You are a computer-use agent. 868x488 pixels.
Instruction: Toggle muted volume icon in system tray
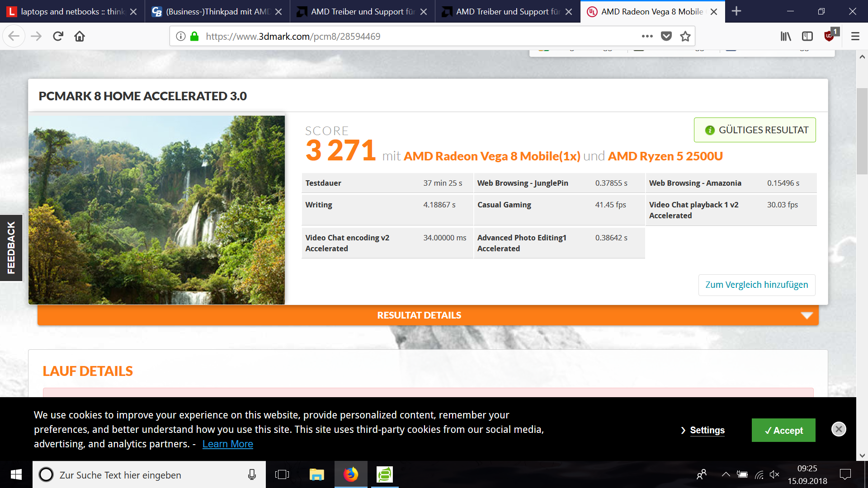[x=774, y=474]
